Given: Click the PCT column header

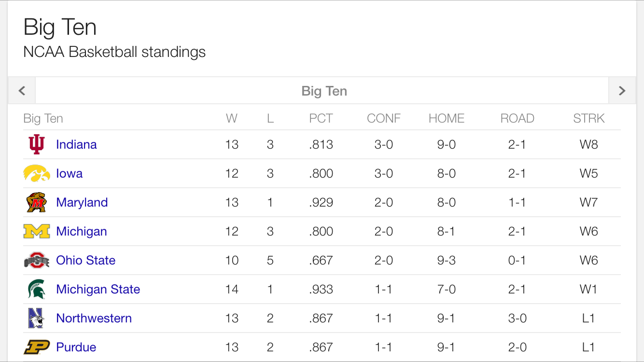Looking at the screenshot, I should tap(321, 118).
